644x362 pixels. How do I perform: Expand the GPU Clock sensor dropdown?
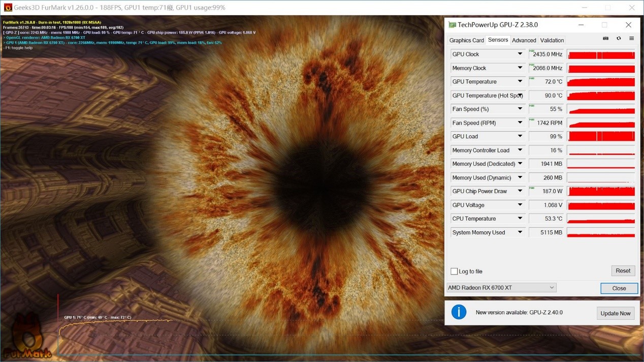pyautogui.click(x=520, y=54)
